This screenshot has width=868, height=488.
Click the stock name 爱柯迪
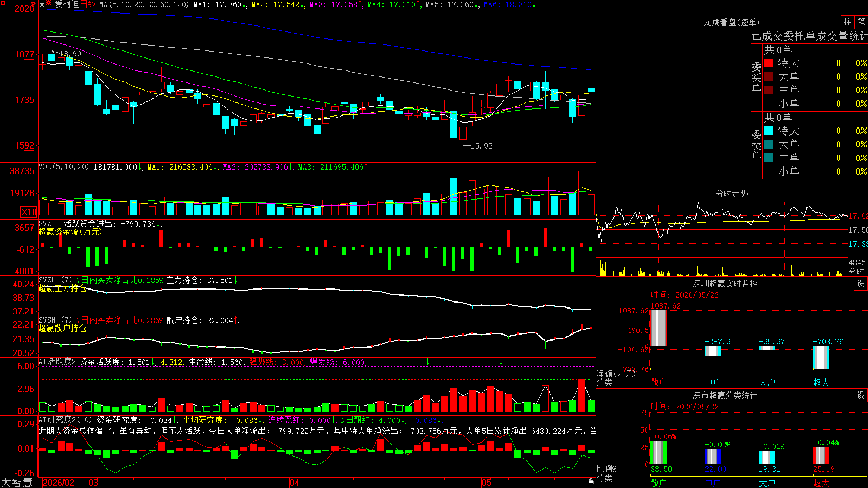(x=67, y=4)
